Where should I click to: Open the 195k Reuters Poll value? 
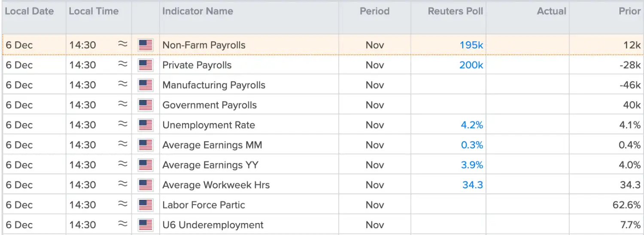471,45
